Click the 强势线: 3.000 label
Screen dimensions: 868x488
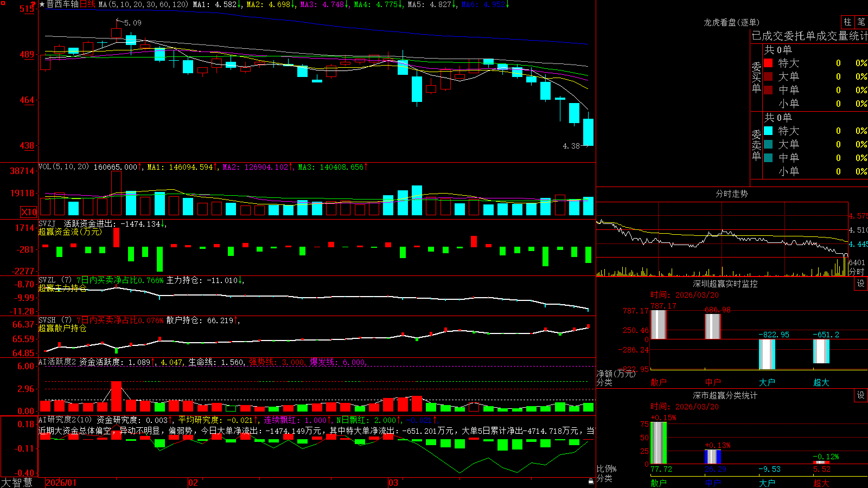(277, 362)
